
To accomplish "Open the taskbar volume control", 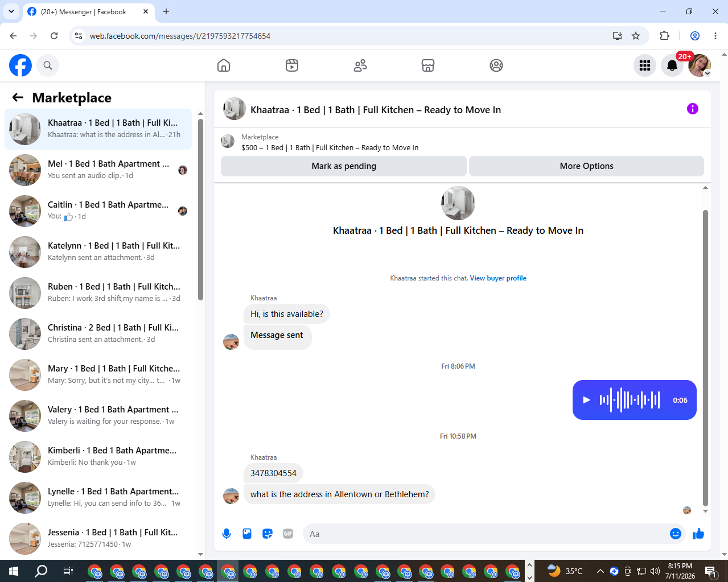I will [655, 571].
